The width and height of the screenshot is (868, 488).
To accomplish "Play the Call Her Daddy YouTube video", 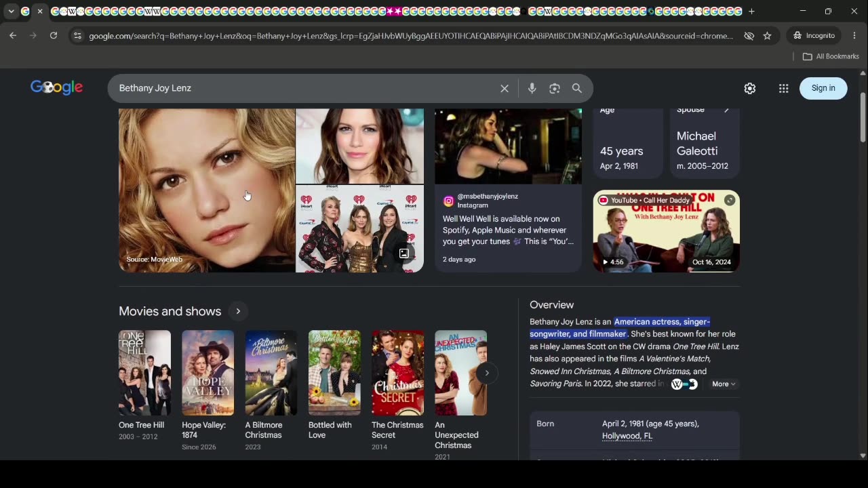I will 667,231.
